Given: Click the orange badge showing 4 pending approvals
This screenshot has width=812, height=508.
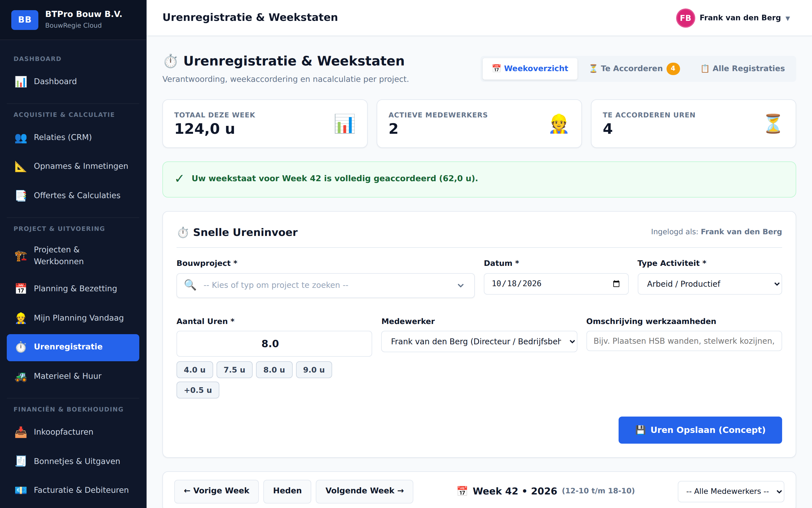Looking at the screenshot, I should (x=673, y=69).
